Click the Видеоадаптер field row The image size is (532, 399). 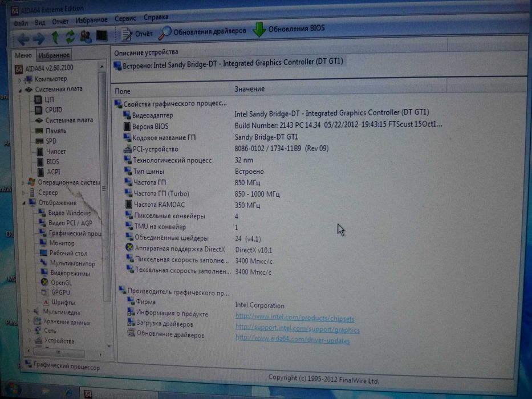click(275, 113)
